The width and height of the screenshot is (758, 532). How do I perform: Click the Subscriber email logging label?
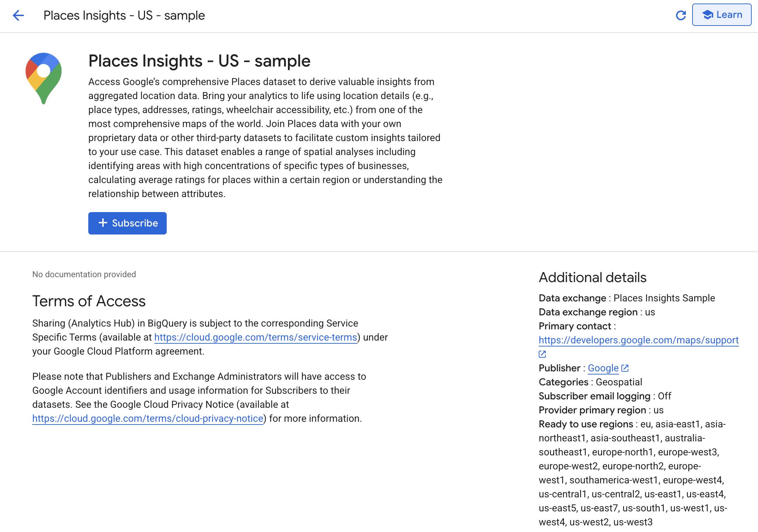(x=594, y=396)
